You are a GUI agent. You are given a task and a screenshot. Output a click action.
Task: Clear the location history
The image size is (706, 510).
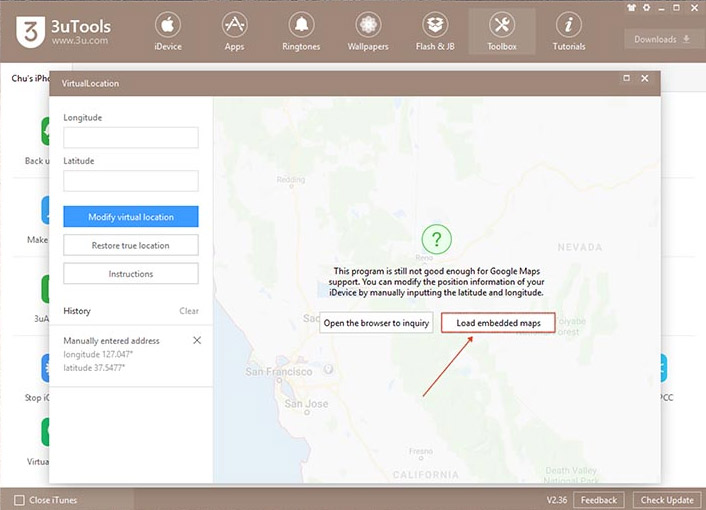pyautogui.click(x=189, y=311)
